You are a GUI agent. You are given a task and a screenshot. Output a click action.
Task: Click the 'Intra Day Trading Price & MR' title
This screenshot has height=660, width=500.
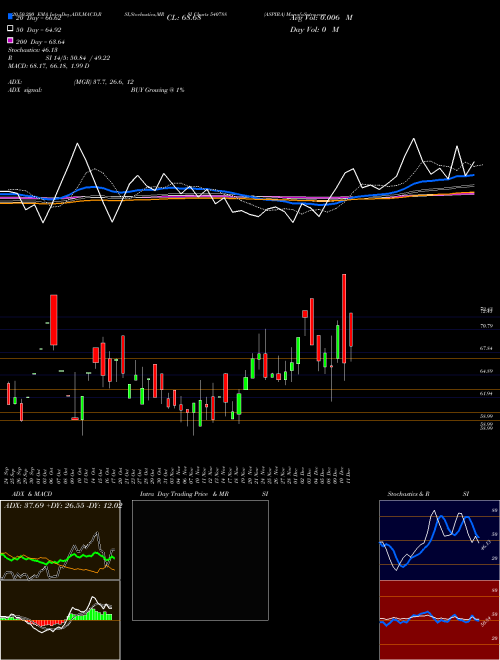[x=184, y=494]
